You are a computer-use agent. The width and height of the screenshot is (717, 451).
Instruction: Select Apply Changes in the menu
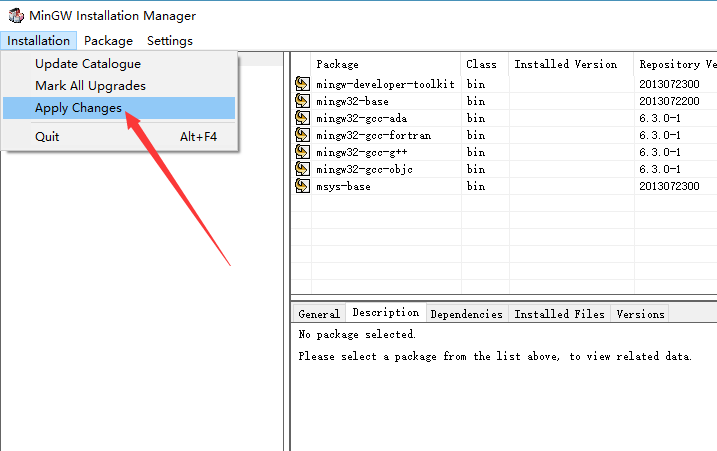(119, 108)
